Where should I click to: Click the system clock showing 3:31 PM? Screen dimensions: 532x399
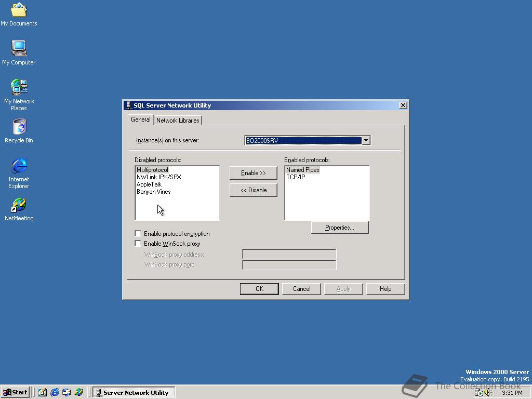pyautogui.click(x=512, y=393)
